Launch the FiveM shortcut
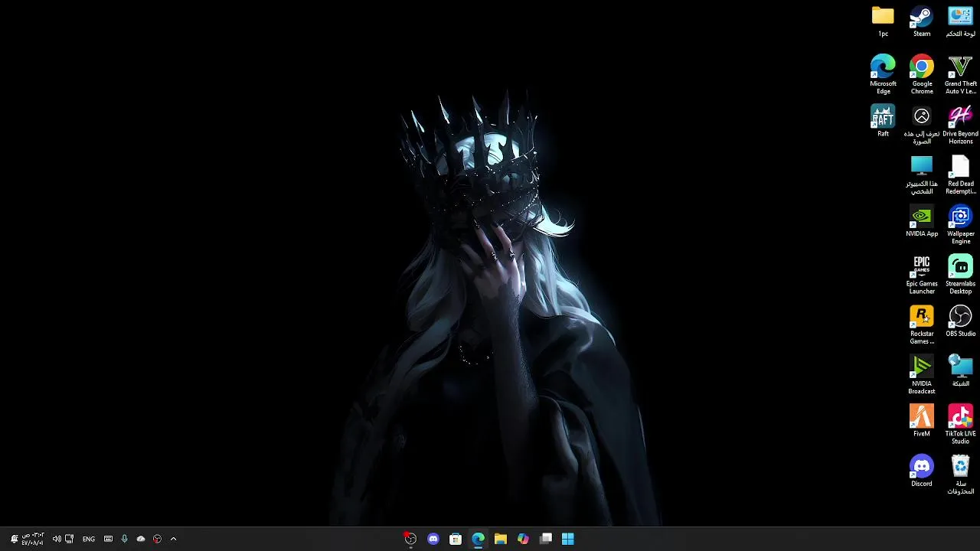 (x=922, y=421)
